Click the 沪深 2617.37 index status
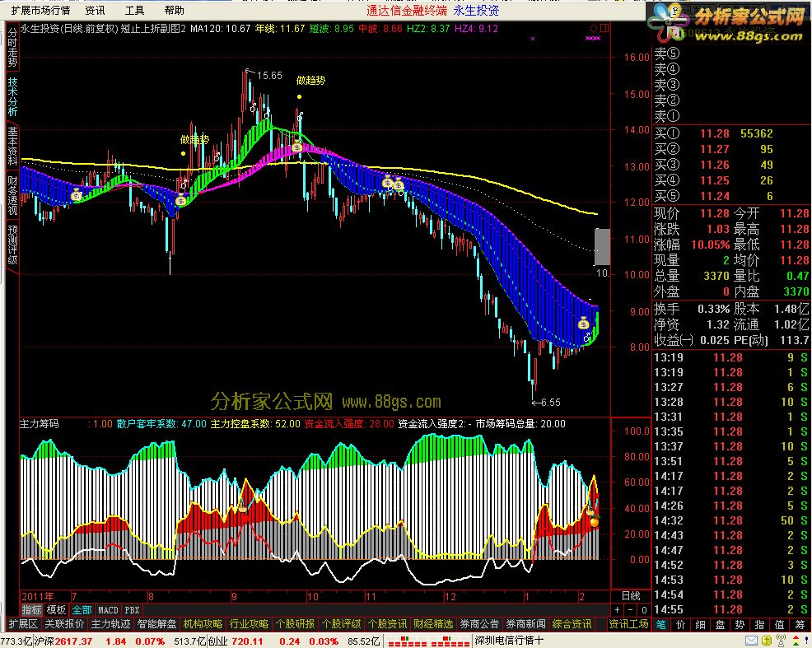The height and width of the screenshot is (648, 812). 63,641
